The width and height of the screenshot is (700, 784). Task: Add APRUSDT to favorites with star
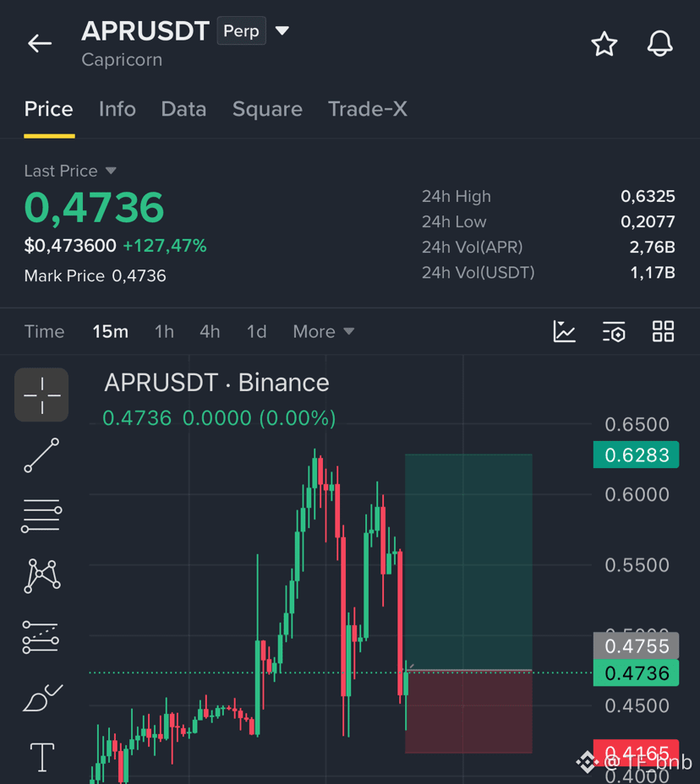click(x=604, y=43)
